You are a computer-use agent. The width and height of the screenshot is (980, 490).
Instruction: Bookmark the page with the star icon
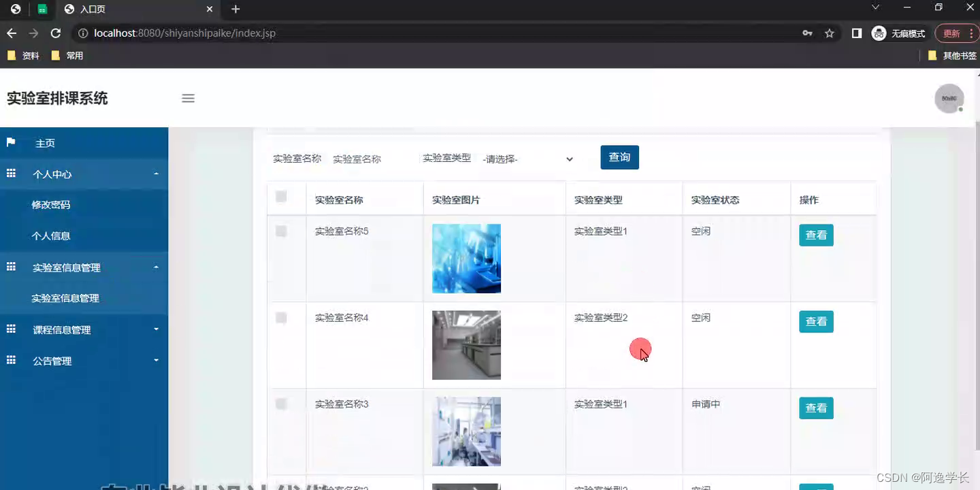tap(829, 33)
